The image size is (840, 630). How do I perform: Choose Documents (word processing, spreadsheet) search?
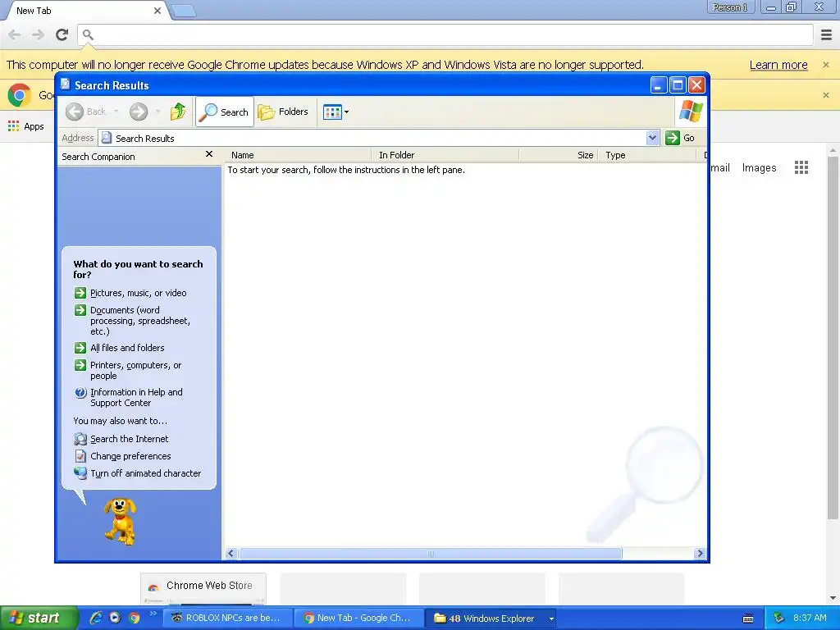tap(140, 321)
